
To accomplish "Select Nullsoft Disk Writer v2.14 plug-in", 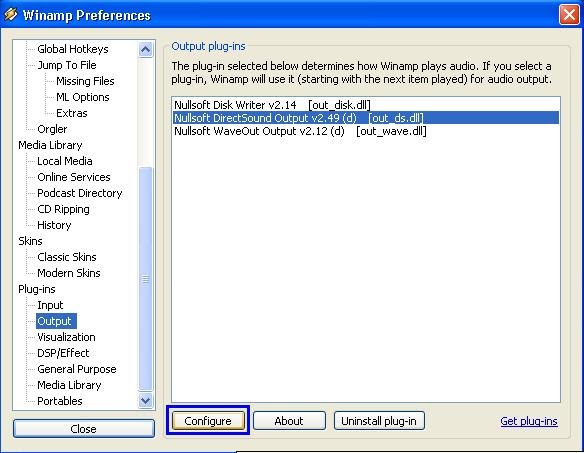I will pos(273,105).
